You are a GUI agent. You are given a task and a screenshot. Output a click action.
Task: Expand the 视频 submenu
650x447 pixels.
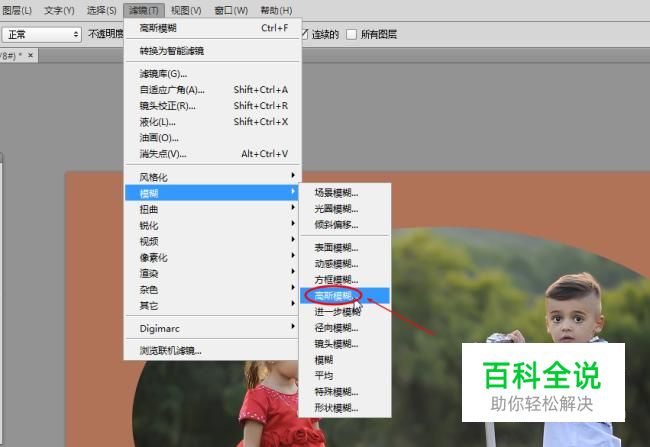[x=213, y=241]
